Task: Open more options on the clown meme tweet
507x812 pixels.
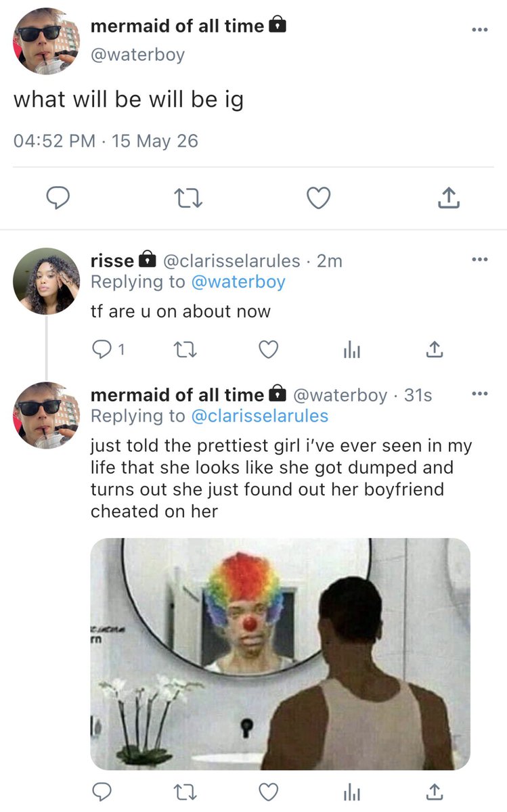Action: coord(479,394)
